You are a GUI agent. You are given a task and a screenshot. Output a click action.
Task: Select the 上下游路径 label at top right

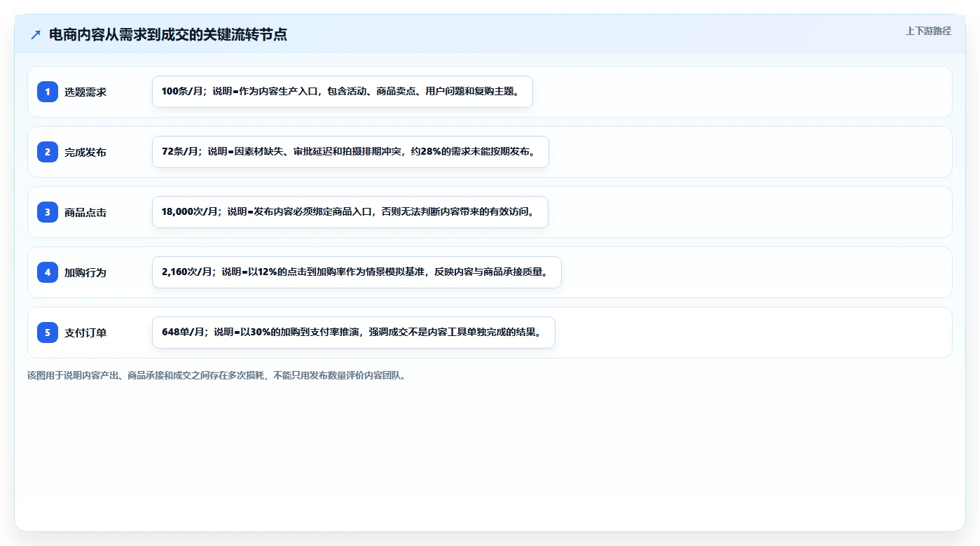click(928, 31)
